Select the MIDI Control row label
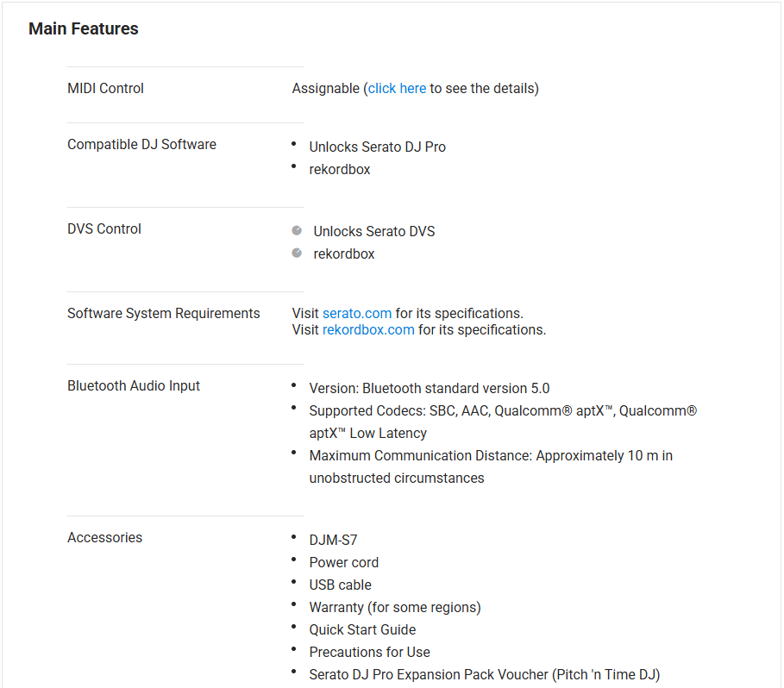 coord(105,88)
